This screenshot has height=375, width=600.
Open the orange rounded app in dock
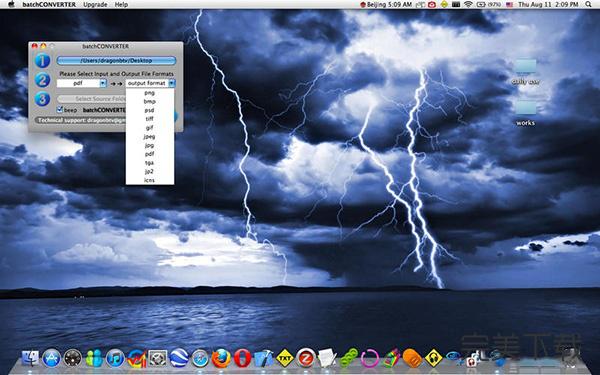(x=412, y=359)
